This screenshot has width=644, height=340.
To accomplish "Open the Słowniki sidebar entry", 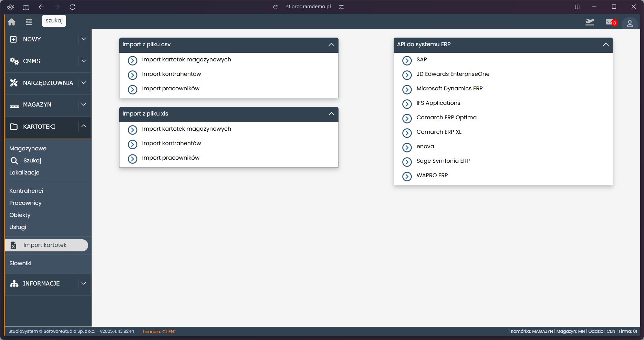I will click(x=20, y=263).
